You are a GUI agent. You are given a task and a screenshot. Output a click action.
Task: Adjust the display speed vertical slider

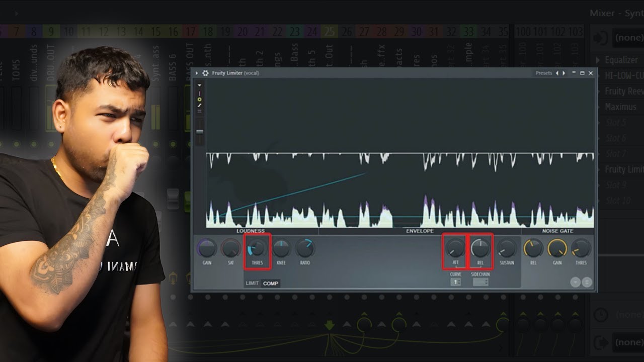point(200,131)
